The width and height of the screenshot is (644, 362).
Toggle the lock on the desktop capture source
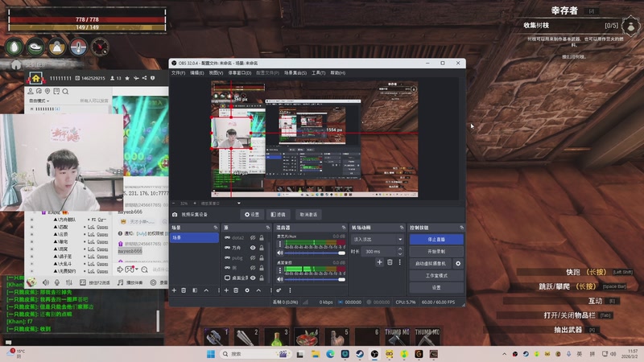(262, 278)
